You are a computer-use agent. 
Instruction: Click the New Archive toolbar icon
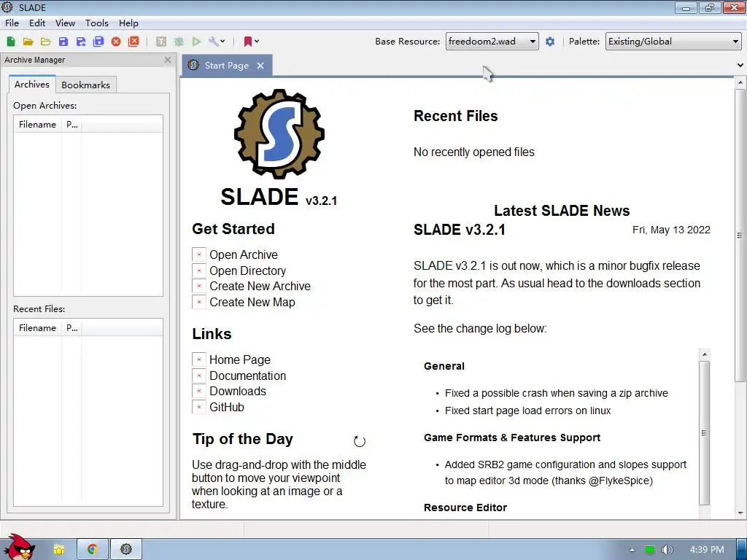pos(11,42)
